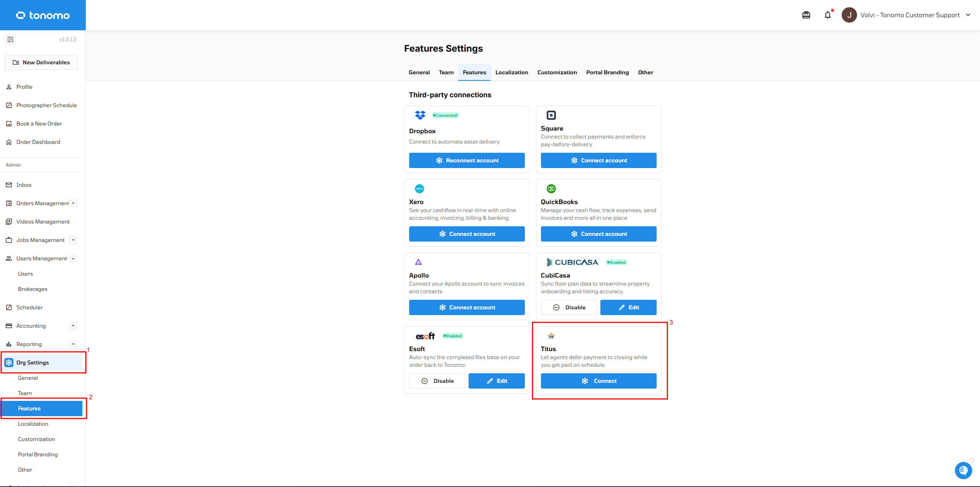Open the notifications bell

point(828,15)
